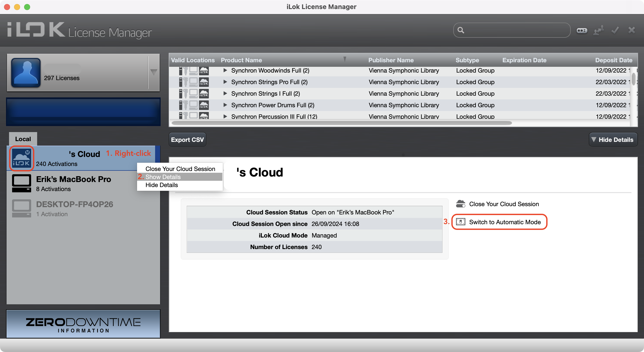Image resolution: width=644 pixels, height=352 pixels.
Task: Expand the Synchron Strings Pro Full group
Action: click(225, 82)
